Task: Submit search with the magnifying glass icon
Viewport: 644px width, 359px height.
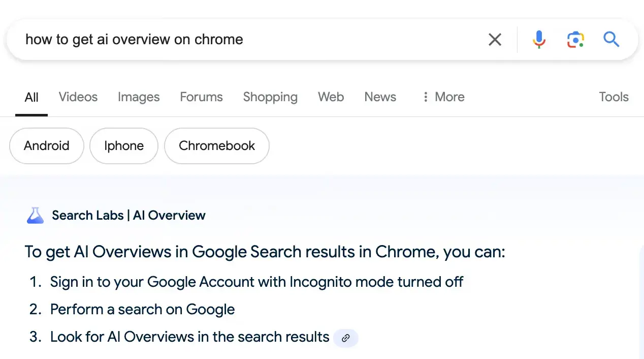Action: point(611,39)
